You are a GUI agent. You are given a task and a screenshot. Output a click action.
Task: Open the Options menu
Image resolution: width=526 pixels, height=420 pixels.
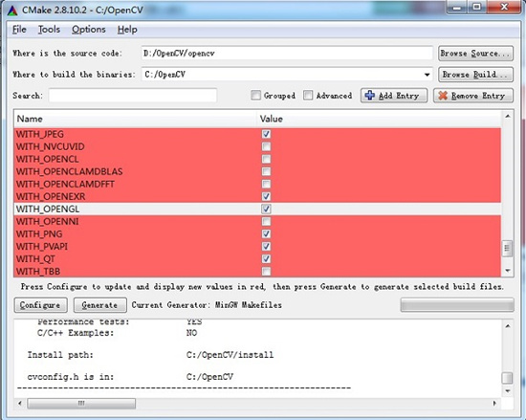coord(89,30)
